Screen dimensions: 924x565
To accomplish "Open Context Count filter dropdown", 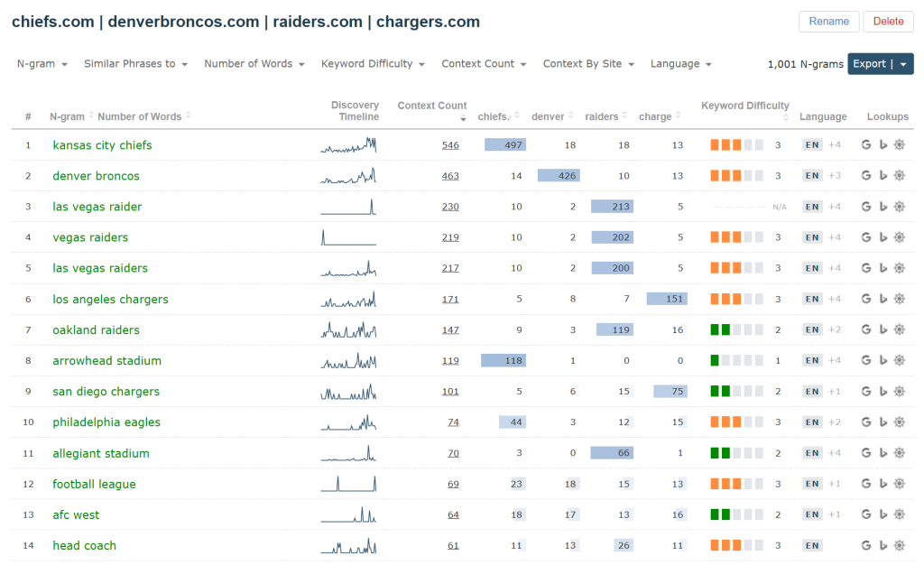I will [484, 63].
